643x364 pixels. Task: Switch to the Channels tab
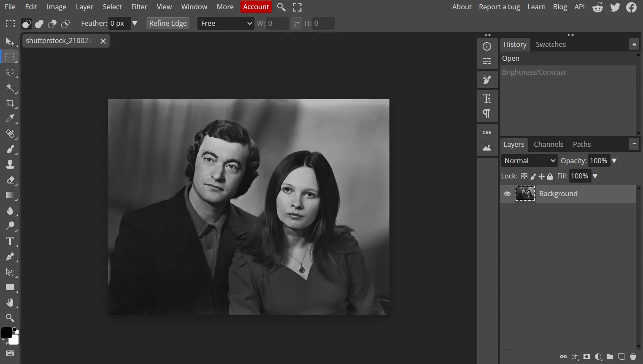(548, 144)
